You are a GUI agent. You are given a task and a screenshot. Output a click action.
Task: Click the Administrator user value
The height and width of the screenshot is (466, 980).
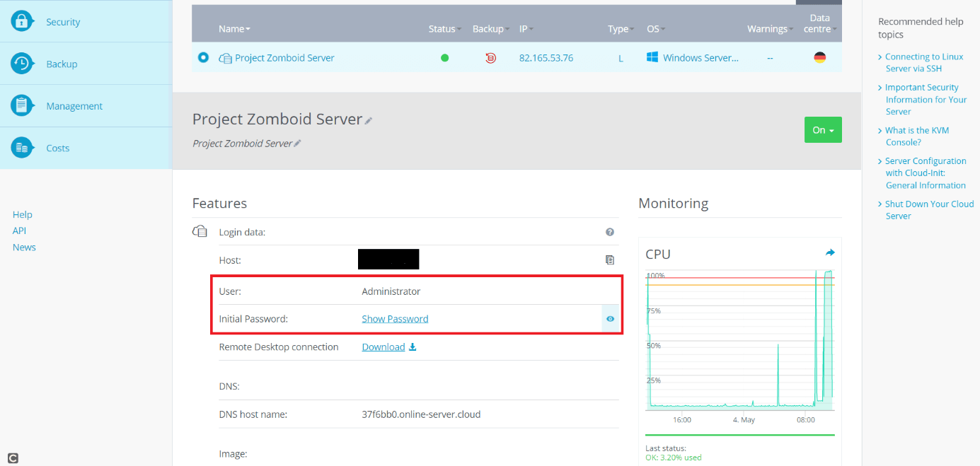(x=391, y=291)
